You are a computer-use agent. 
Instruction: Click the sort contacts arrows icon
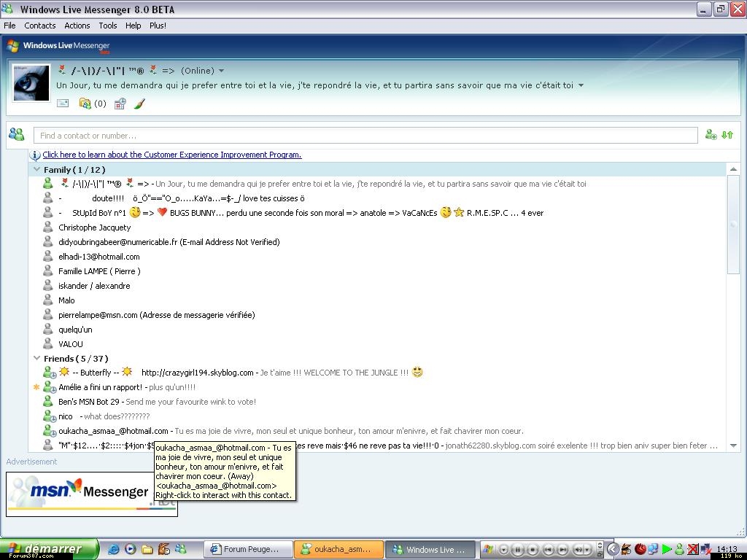coord(727,135)
